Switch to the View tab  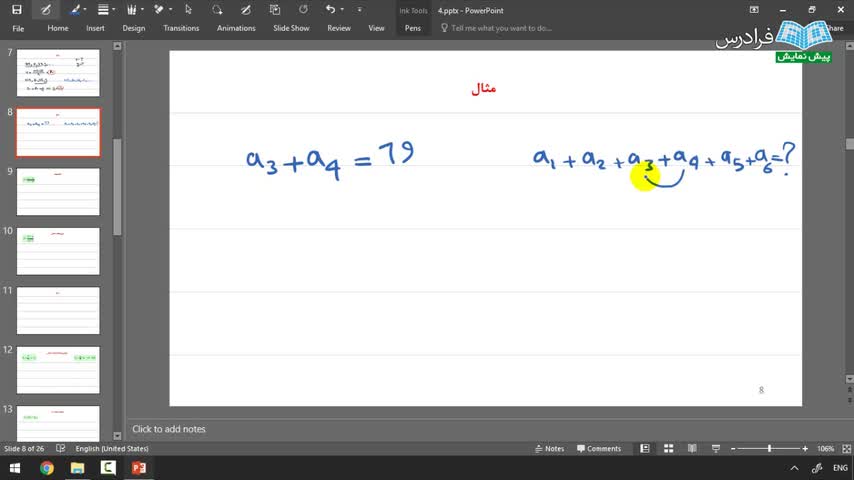[376, 28]
